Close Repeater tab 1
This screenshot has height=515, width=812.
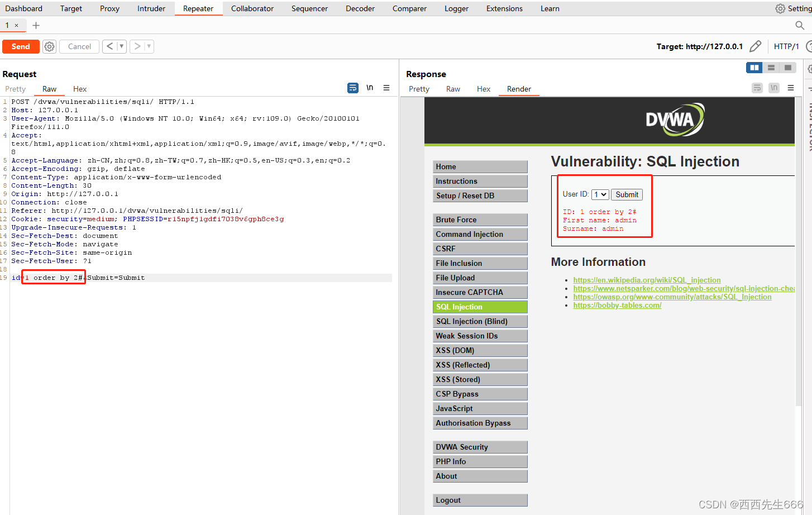click(17, 25)
